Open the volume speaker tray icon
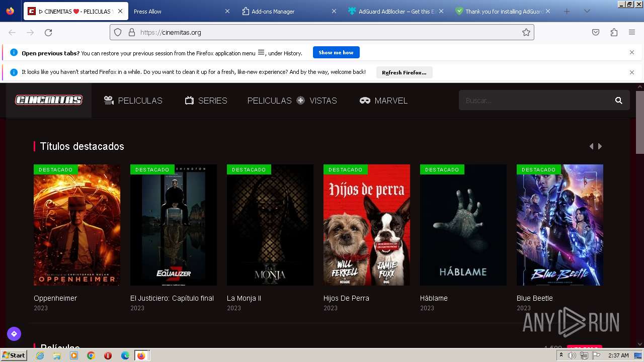Image resolution: width=644 pixels, height=362 pixels. point(572,355)
